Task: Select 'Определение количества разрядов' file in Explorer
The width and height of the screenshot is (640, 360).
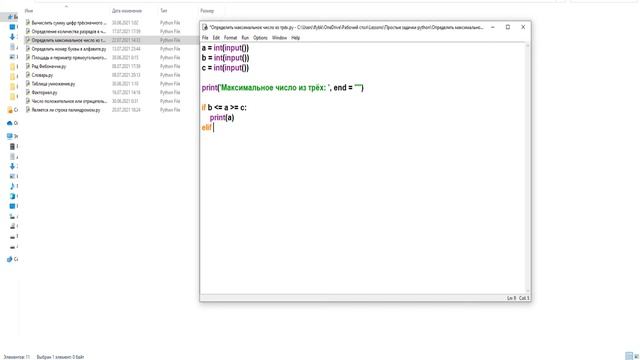Action: pyautogui.click(x=69, y=31)
